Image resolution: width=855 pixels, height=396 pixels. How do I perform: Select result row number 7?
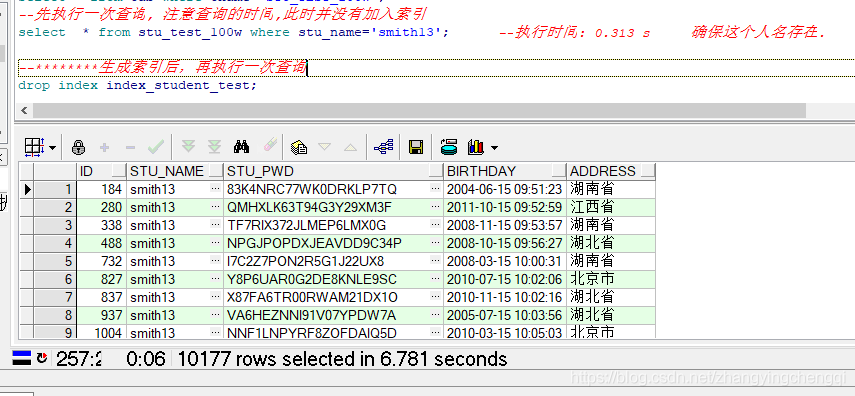pyautogui.click(x=55, y=297)
